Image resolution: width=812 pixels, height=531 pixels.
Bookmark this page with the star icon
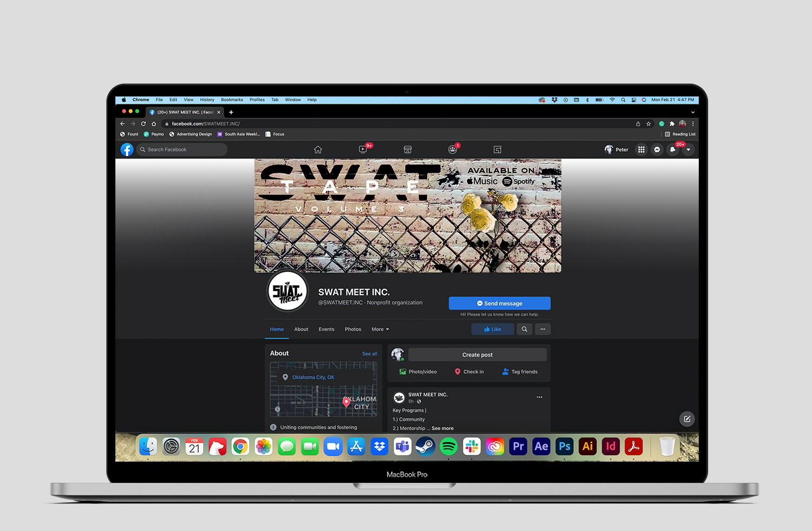click(x=649, y=124)
